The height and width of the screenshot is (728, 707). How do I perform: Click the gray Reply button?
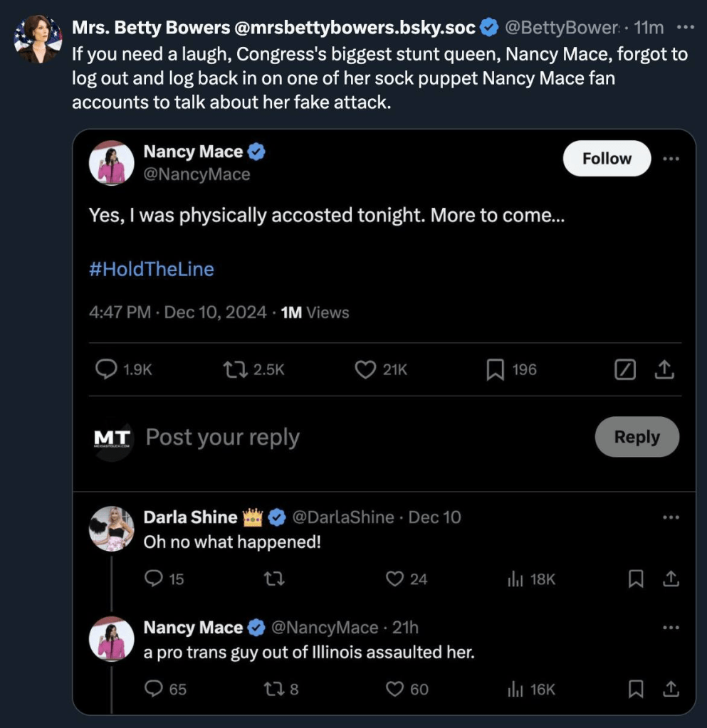[637, 436]
